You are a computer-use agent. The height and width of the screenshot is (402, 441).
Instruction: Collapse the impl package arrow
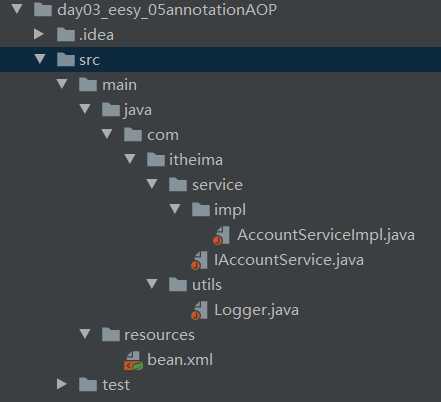(175, 209)
